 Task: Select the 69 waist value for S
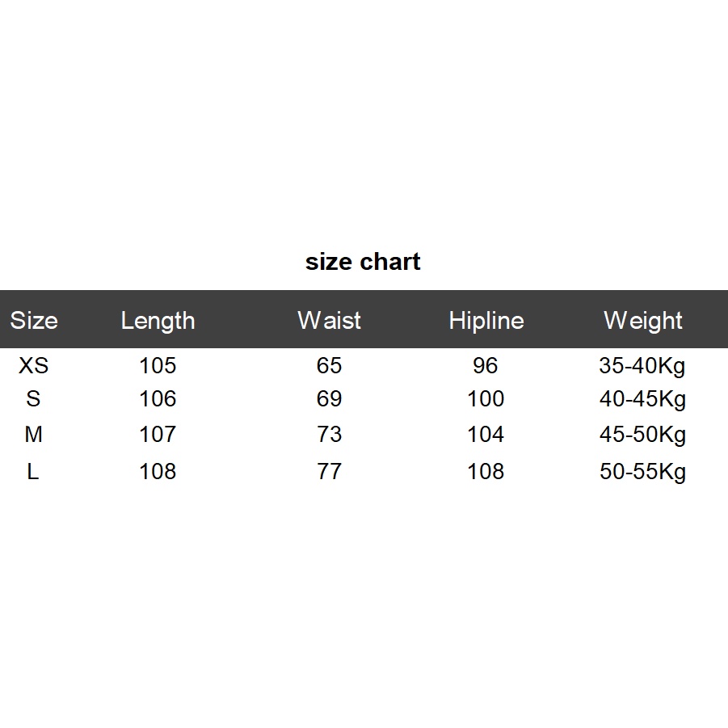coord(329,399)
